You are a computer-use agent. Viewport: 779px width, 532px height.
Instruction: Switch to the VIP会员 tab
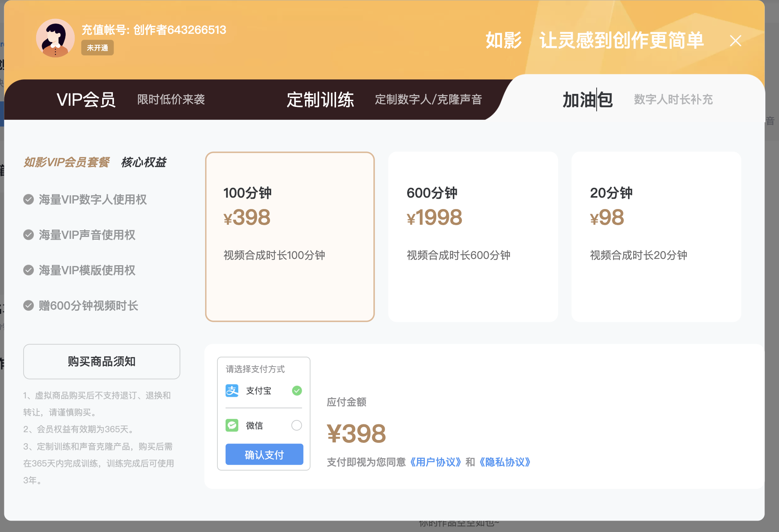pyautogui.click(x=86, y=100)
